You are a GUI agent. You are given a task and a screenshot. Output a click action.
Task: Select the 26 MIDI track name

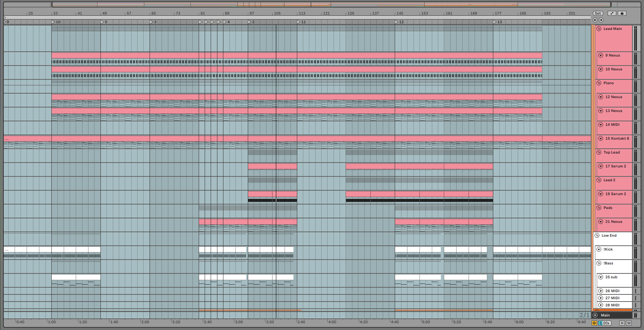point(612,291)
